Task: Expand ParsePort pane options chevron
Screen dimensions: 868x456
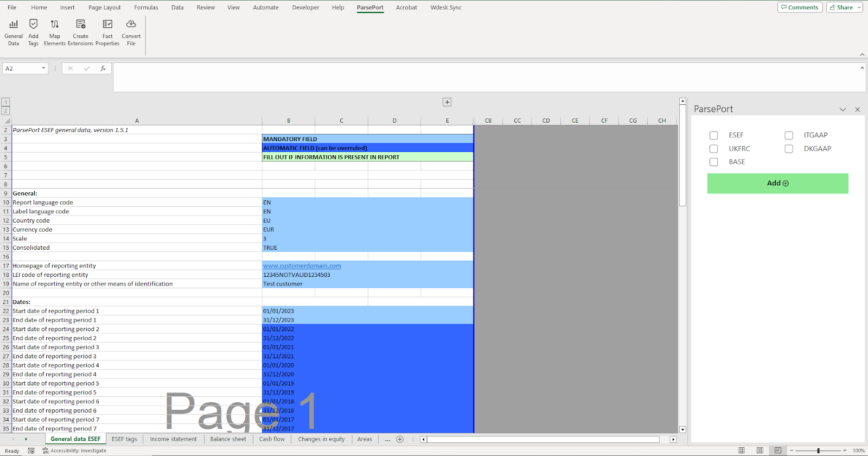Action: tap(843, 110)
